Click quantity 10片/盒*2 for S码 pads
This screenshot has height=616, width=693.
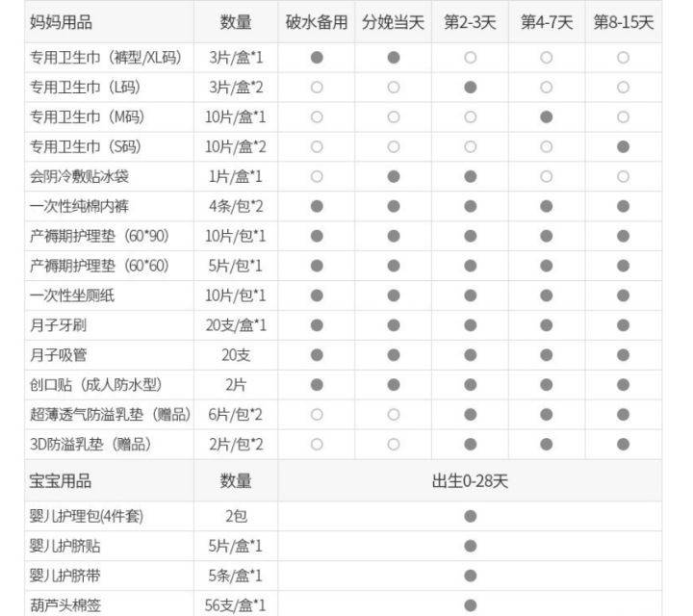click(236, 146)
